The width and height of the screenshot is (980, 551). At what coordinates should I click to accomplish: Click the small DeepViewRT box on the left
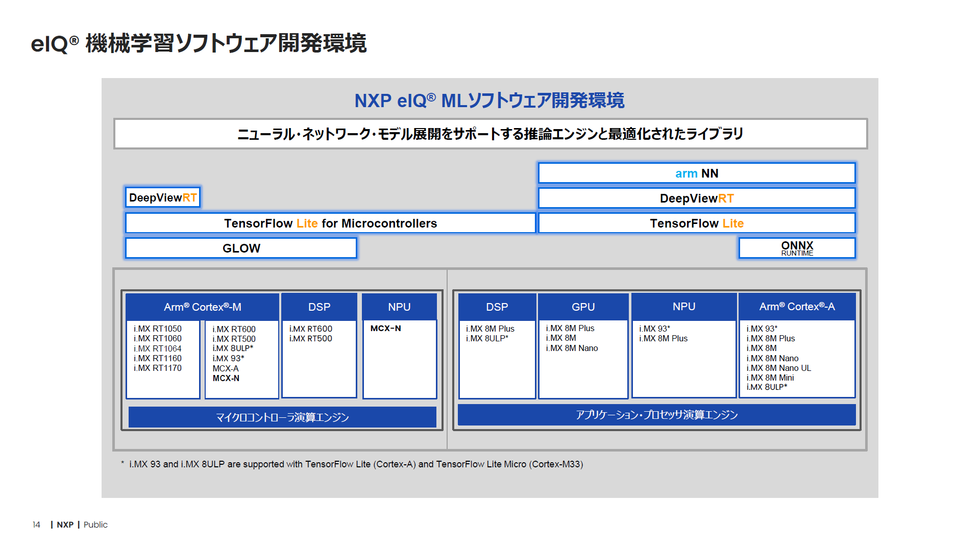coord(163,197)
